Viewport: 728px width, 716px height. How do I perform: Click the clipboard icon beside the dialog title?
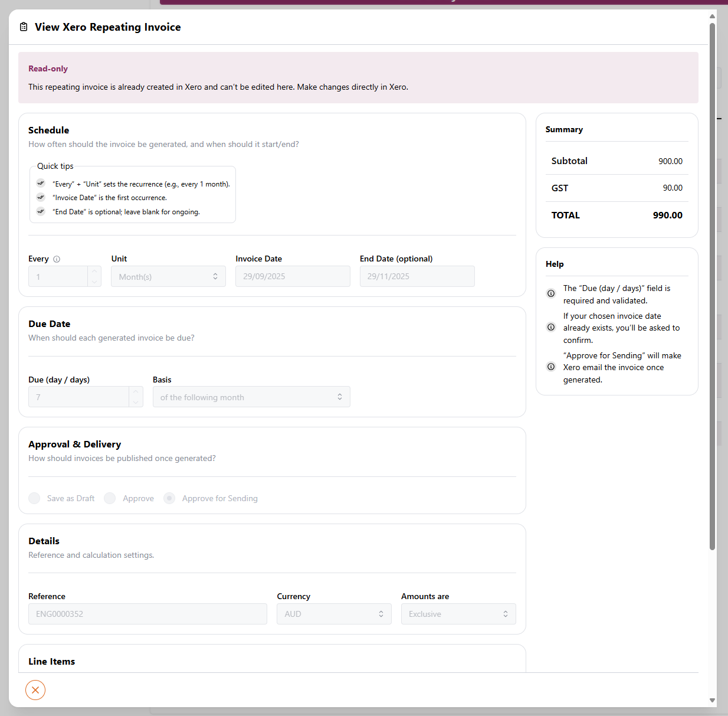(x=24, y=27)
